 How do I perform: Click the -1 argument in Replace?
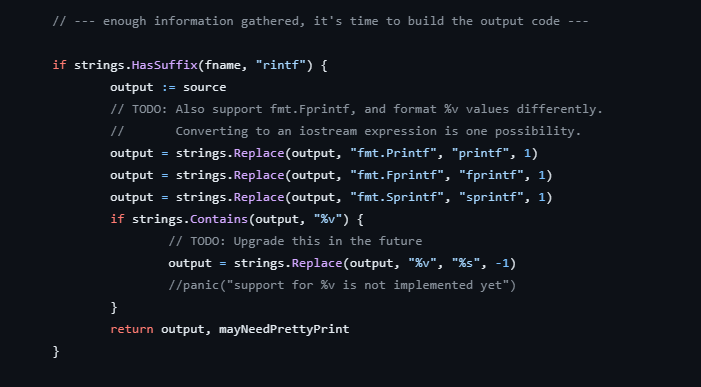coord(502,263)
